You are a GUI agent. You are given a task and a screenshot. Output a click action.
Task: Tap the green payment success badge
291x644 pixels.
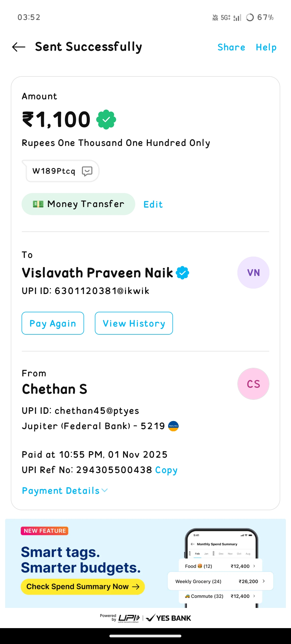click(x=106, y=120)
